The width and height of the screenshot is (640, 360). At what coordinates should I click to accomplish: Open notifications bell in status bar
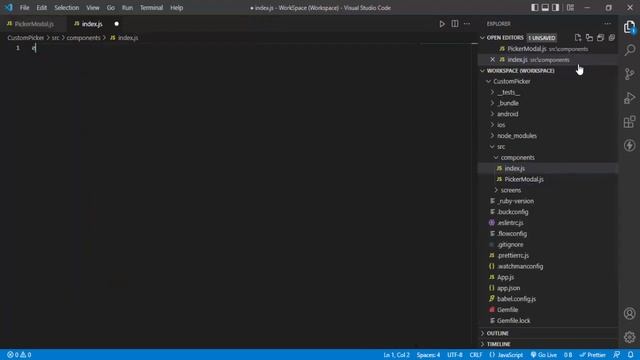631,355
